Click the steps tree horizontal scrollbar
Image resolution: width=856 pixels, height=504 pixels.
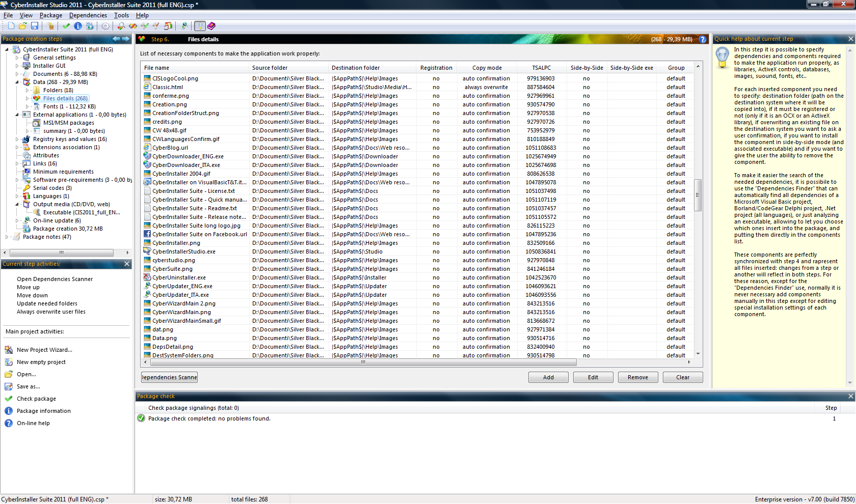62,253
